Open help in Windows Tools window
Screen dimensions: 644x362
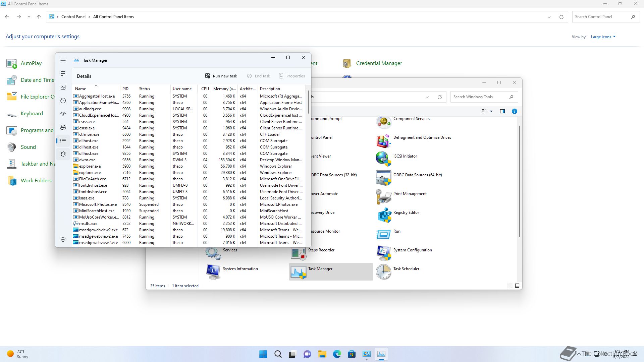pyautogui.click(x=514, y=111)
